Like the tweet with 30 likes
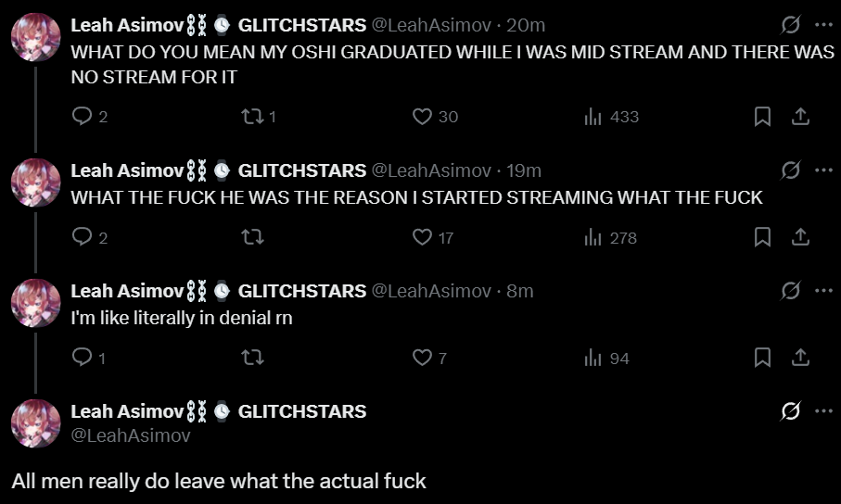Screen dimensions: 841x504 (x=423, y=117)
